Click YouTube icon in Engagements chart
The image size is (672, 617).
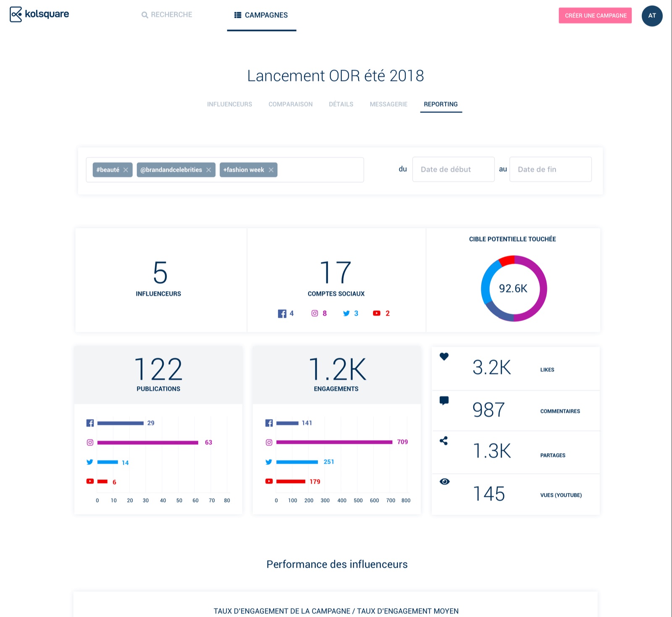(x=269, y=481)
